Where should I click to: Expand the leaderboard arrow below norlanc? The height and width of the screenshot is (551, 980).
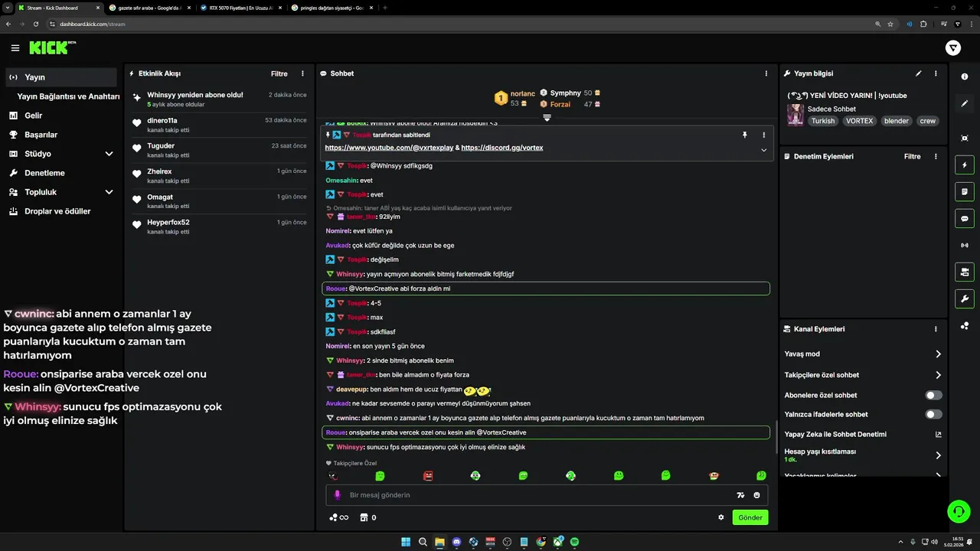tap(547, 118)
